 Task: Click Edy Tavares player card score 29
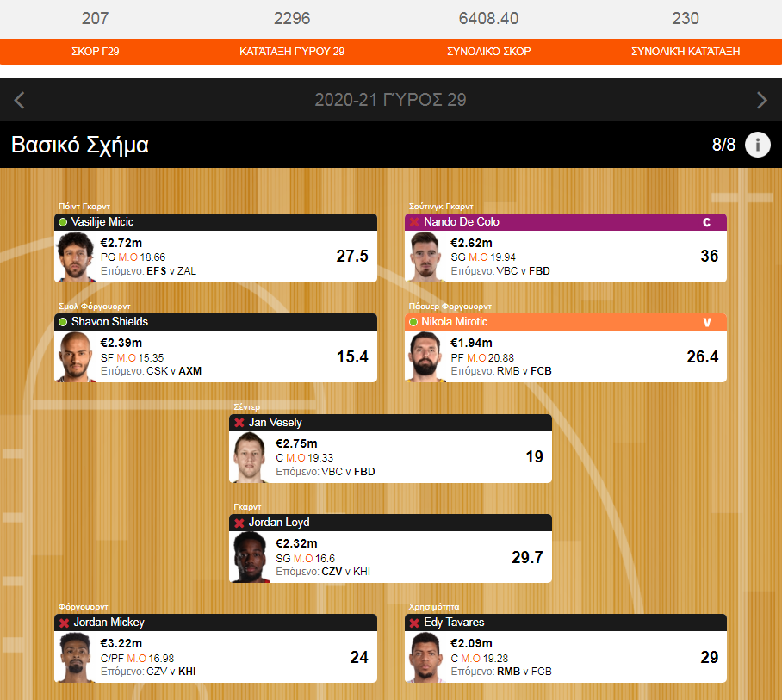pyautogui.click(x=709, y=657)
